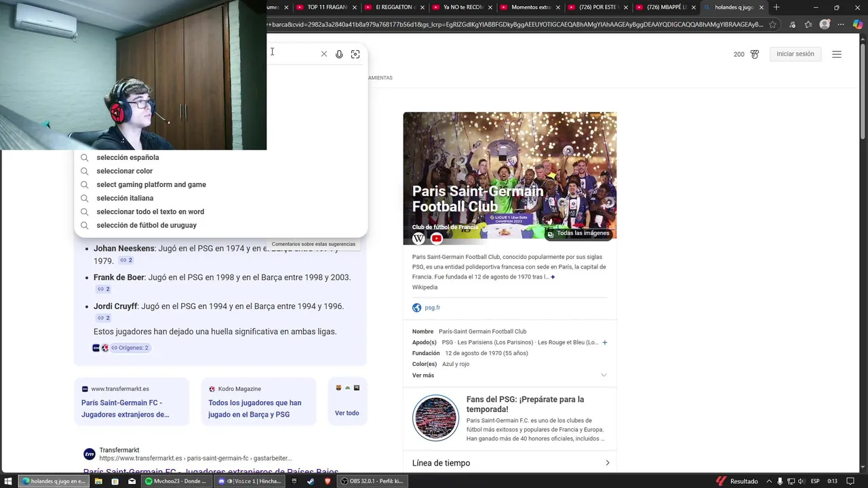The width and height of the screenshot is (868, 488).
Task: Click the Windows Start button
Action: [8, 481]
